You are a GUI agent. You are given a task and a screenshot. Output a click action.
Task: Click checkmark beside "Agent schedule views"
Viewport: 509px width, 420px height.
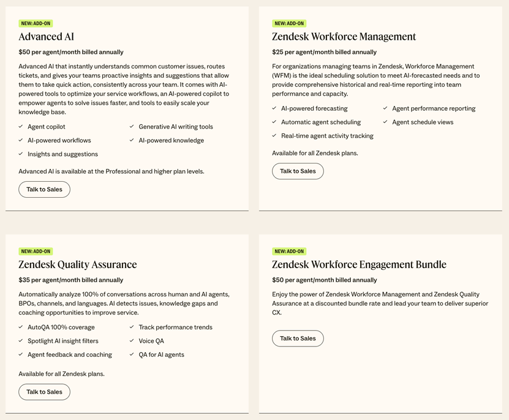[x=385, y=122]
